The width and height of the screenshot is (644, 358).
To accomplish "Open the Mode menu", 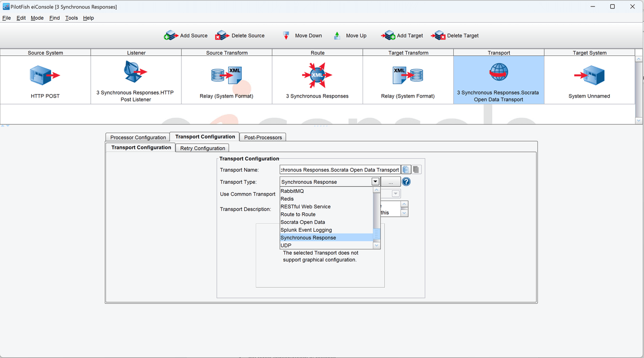I will (x=37, y=18).
